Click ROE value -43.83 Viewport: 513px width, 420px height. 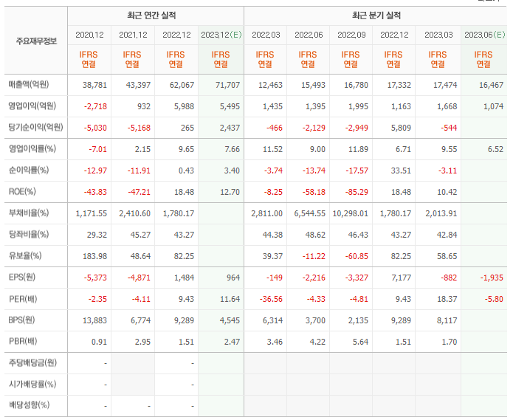pos(95,192)
